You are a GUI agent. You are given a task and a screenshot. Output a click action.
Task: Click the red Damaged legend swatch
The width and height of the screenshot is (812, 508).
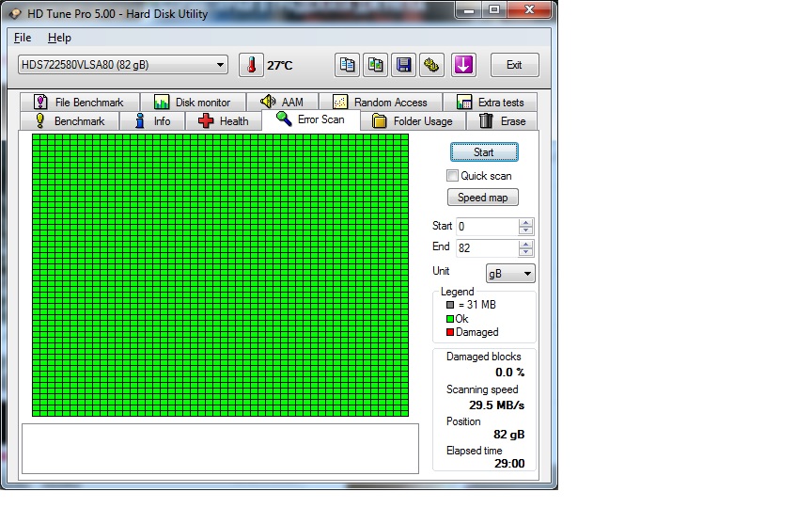tap(450, 332)
